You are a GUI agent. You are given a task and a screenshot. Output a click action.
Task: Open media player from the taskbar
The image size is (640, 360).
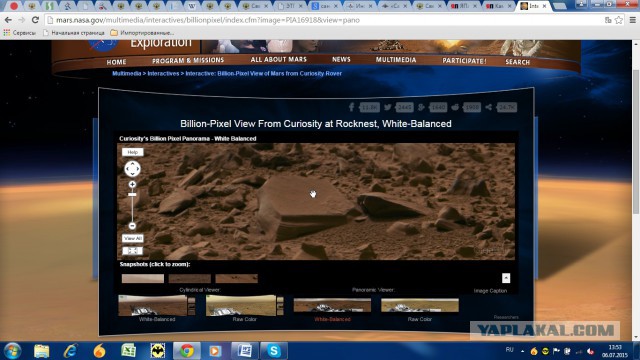(216, 351)
